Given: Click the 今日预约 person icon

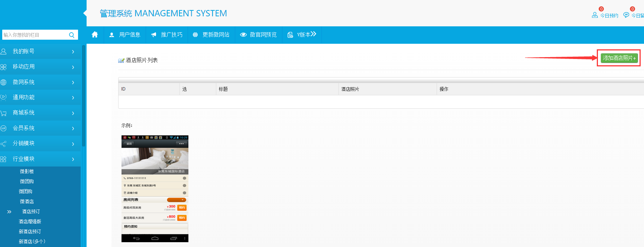Looking at the screenshot, I should click(595, 15).
